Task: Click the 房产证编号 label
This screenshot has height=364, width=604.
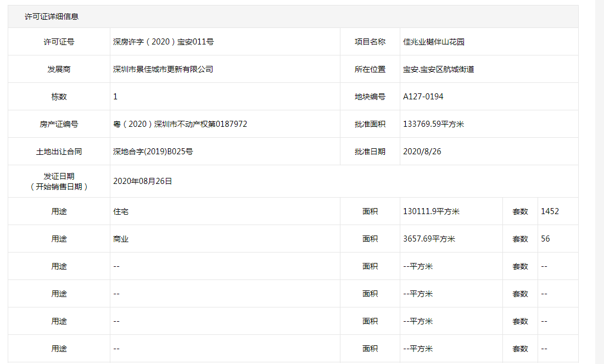Action: (59, 124)
